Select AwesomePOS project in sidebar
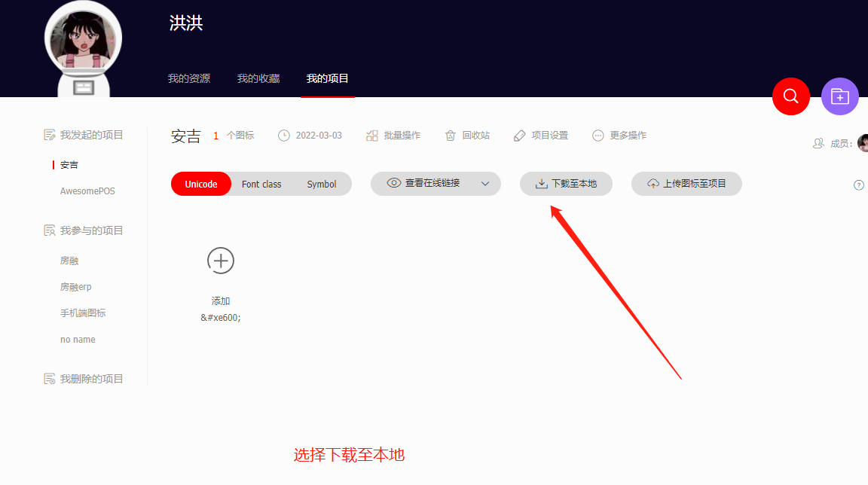This screenshot has height=485, width=868. [x=87, y=191]
